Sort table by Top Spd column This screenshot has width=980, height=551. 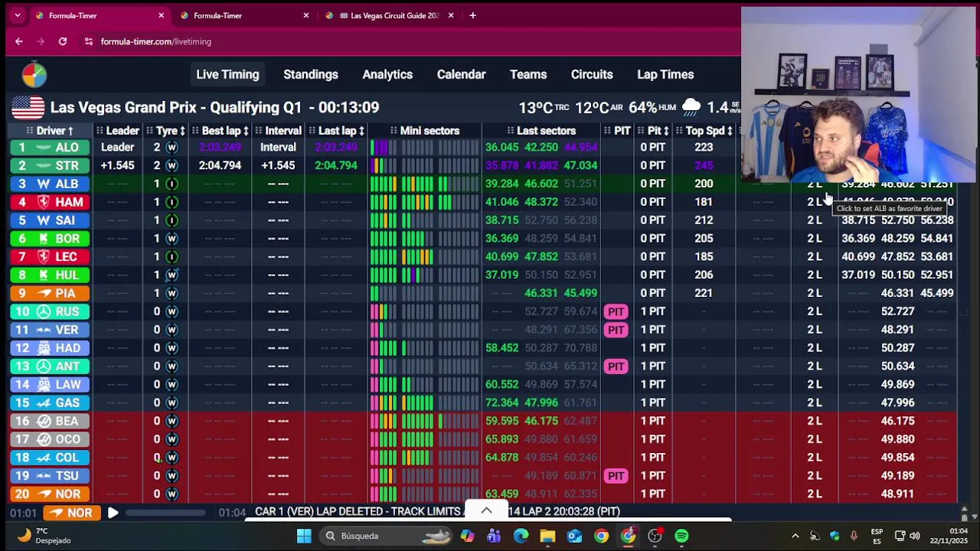[709, 131]
